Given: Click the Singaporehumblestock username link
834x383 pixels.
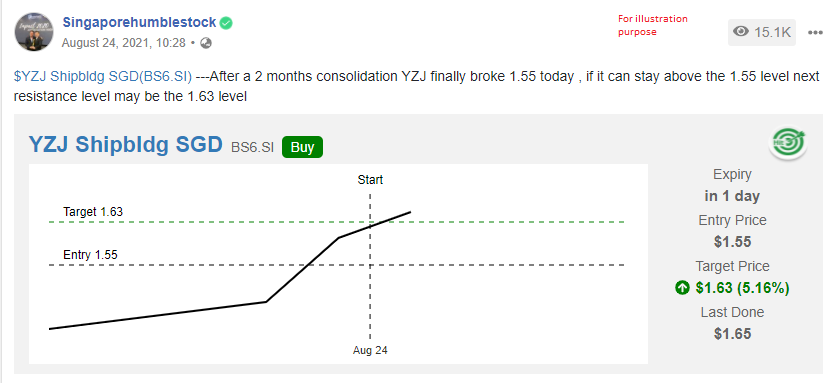Looking at the screenshot, I should click(x=139, y=23).
